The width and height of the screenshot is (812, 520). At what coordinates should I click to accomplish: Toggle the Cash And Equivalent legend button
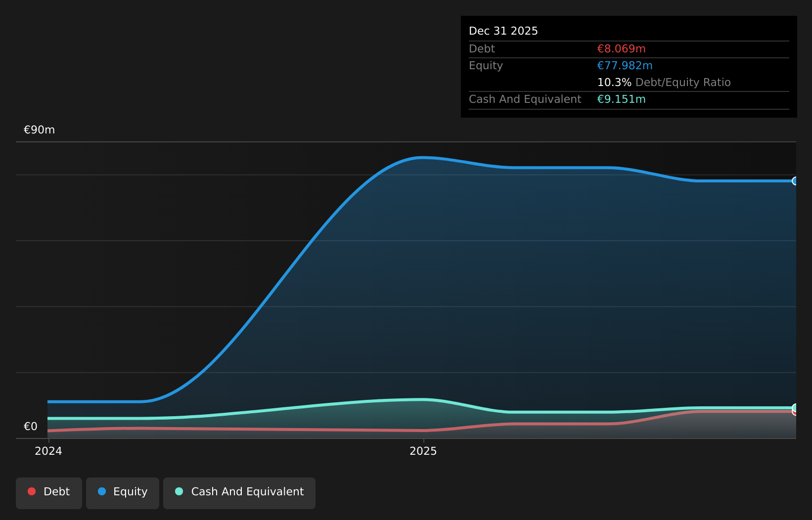click(239, 493)
